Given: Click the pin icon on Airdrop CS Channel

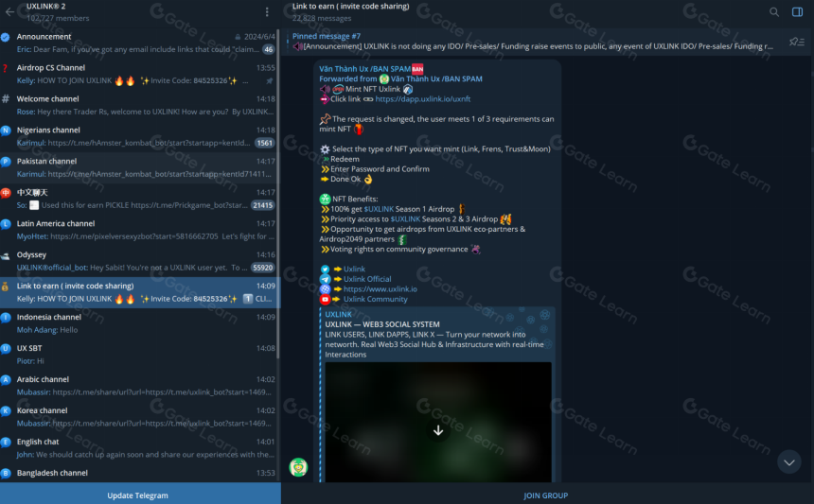Looking at the screenshot, I should (270, 81).
